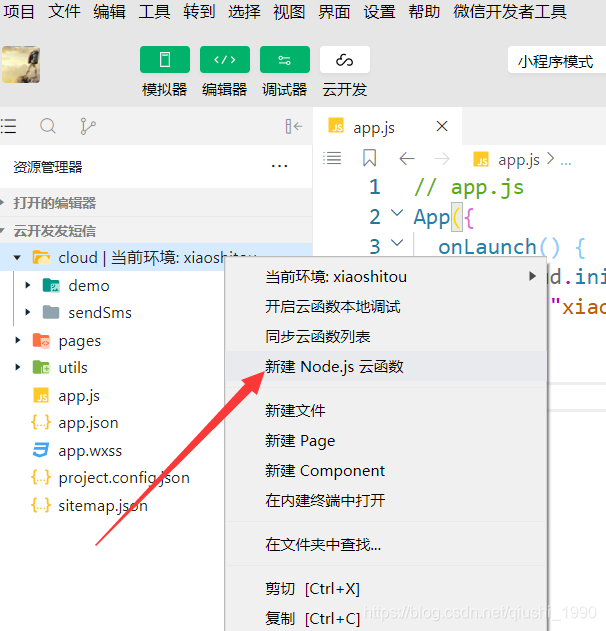The height and width of the screenshot is (631, 606).
Task: Open the 资源管理器 more actions ellipsis
Action: point(279,166)
